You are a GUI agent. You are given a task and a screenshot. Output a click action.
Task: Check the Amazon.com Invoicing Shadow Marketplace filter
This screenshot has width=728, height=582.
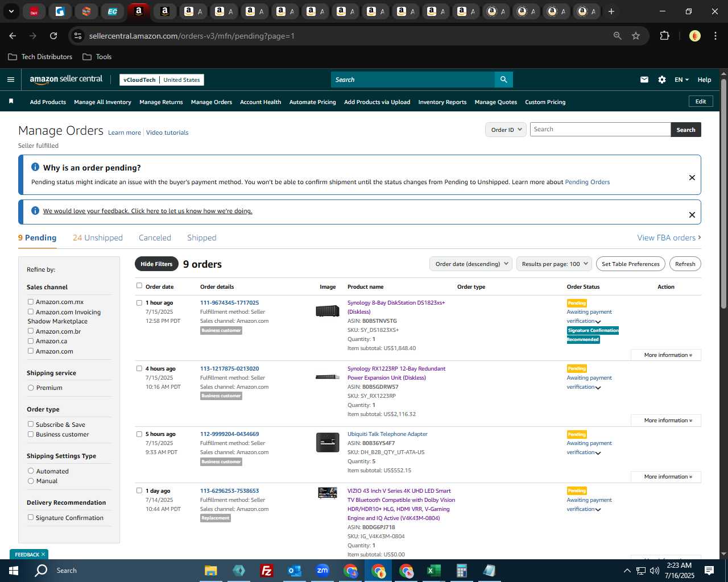[31, 311]
